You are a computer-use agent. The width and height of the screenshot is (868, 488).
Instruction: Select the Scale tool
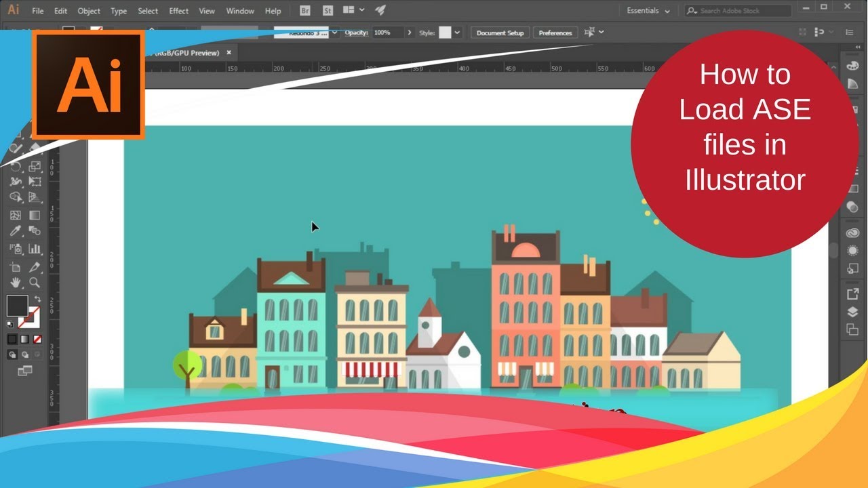click(35, 166)
